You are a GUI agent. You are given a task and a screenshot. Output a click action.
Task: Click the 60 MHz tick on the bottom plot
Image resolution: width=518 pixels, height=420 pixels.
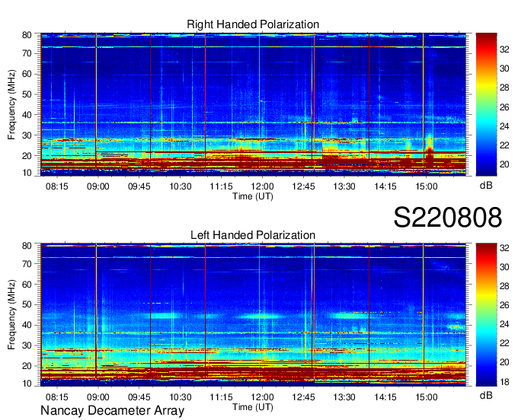[x=27, y=284]
